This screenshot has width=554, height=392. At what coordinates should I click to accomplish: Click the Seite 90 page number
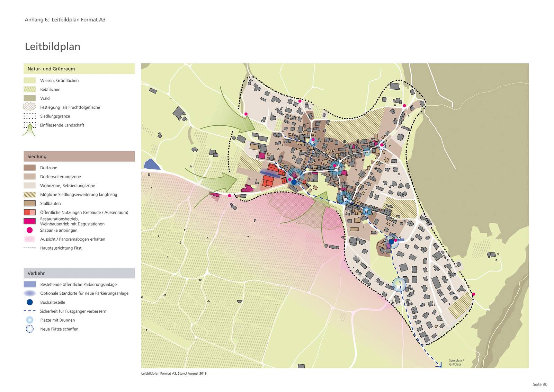540,384
